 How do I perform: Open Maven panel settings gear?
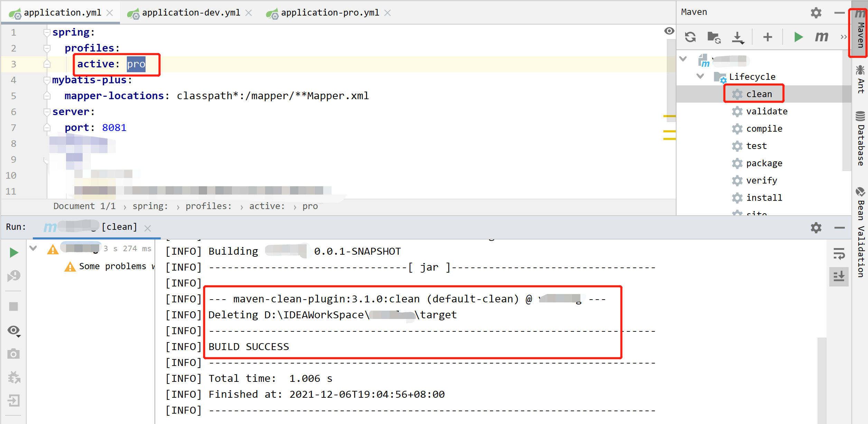click(816, 13)
